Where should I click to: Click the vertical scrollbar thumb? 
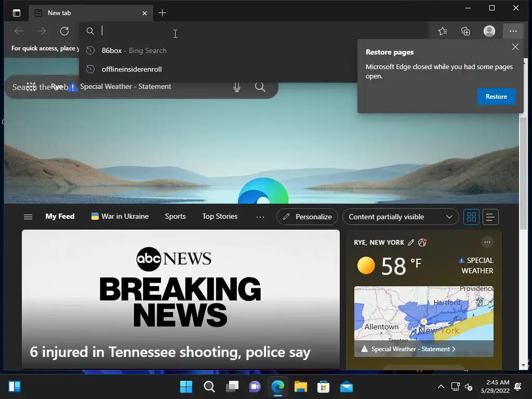click(524, 173)
